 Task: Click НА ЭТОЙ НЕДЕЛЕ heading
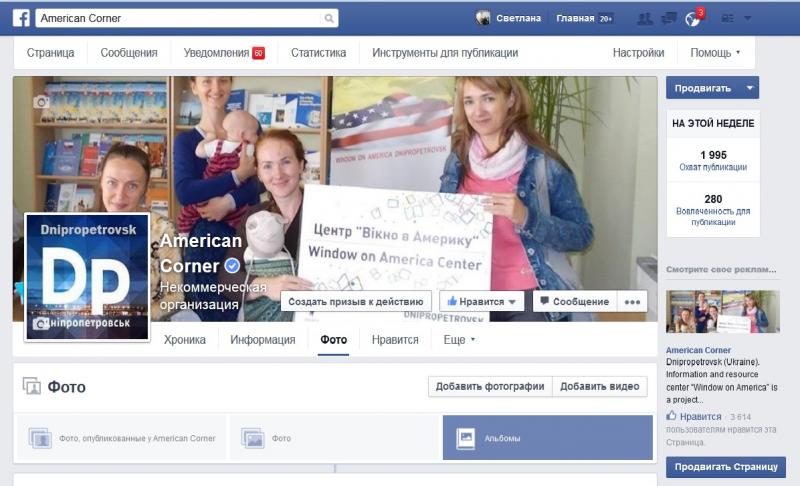pos(713,123)
